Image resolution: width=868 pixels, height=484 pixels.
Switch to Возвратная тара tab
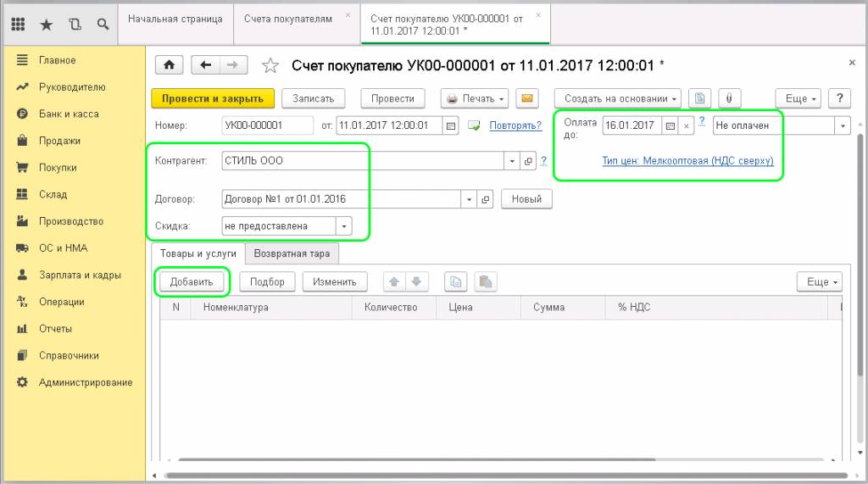click(292, 253)
